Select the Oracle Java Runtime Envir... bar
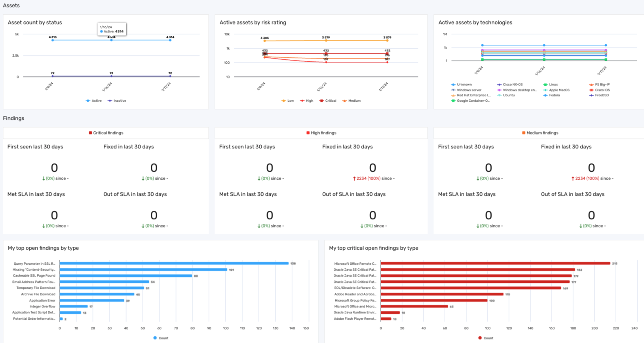 click(390, 313)
